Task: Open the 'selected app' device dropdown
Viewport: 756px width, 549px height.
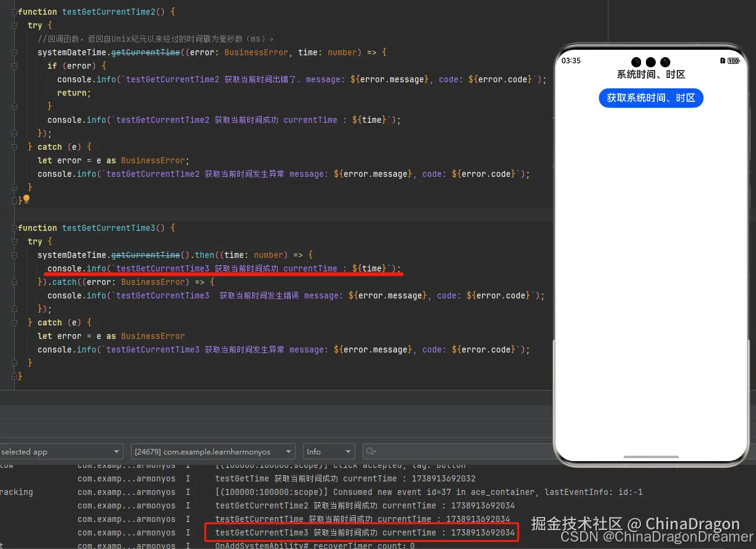Action: click(x=61, y=451)
